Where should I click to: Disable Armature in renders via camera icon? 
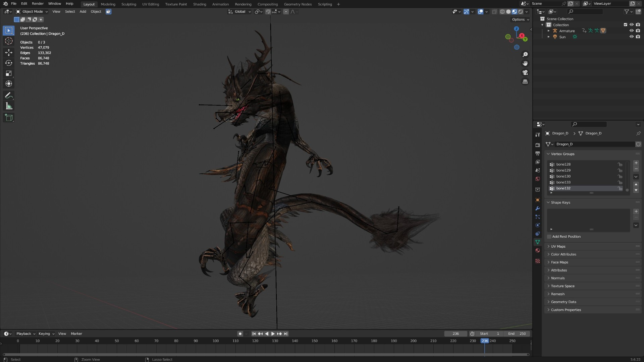click(x=638, y=31)
